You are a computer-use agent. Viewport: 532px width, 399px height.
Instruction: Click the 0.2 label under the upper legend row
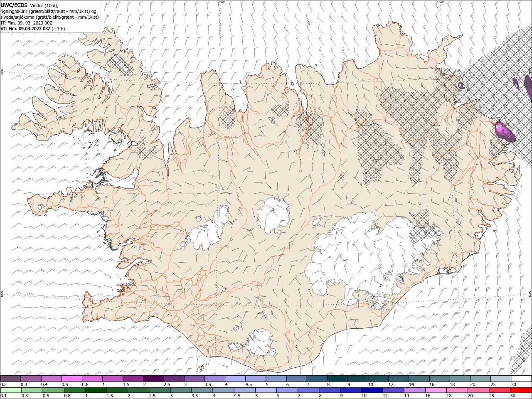pos(4,384)
